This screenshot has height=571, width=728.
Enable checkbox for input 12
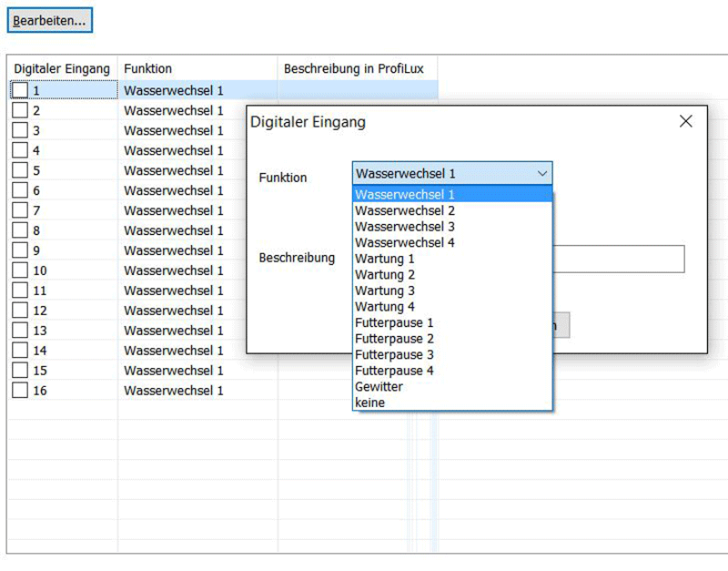point(21,311)
